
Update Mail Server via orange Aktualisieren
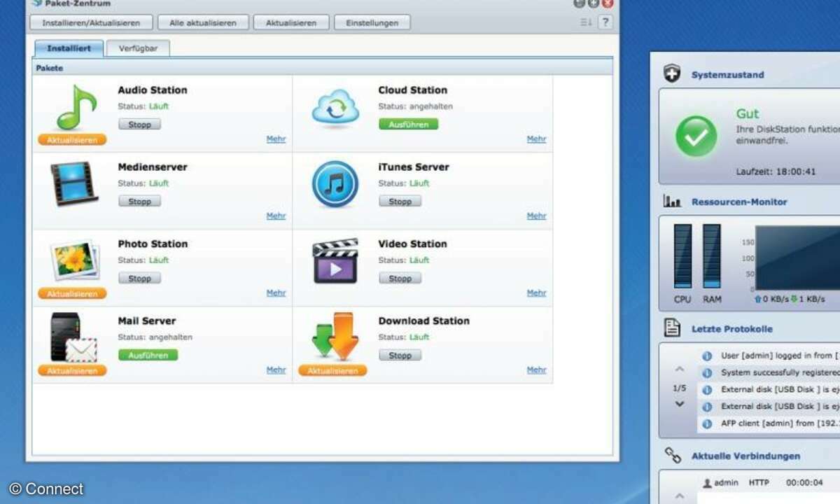(72, 371)
